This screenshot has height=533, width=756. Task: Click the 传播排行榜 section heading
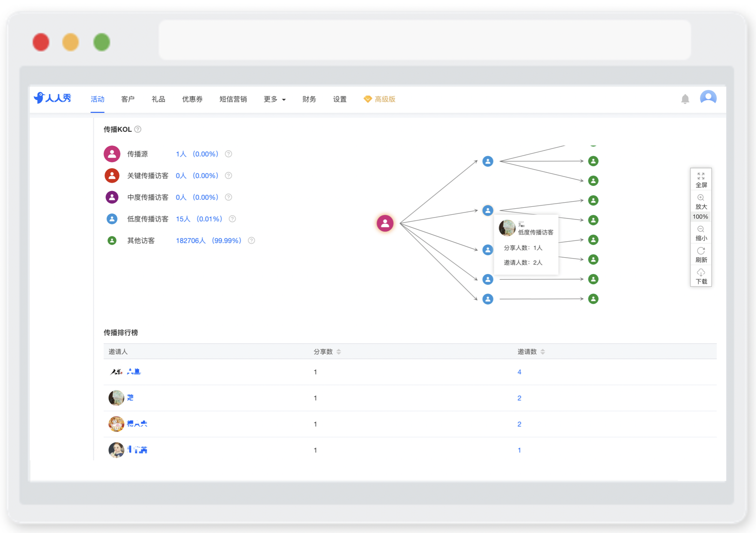[121, 333]
